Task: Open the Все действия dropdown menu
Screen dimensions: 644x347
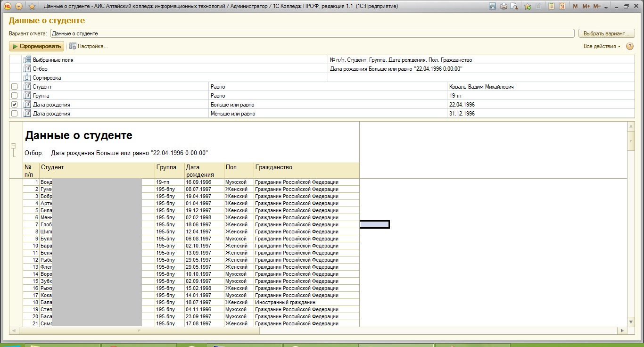Action: coord(602,46)
